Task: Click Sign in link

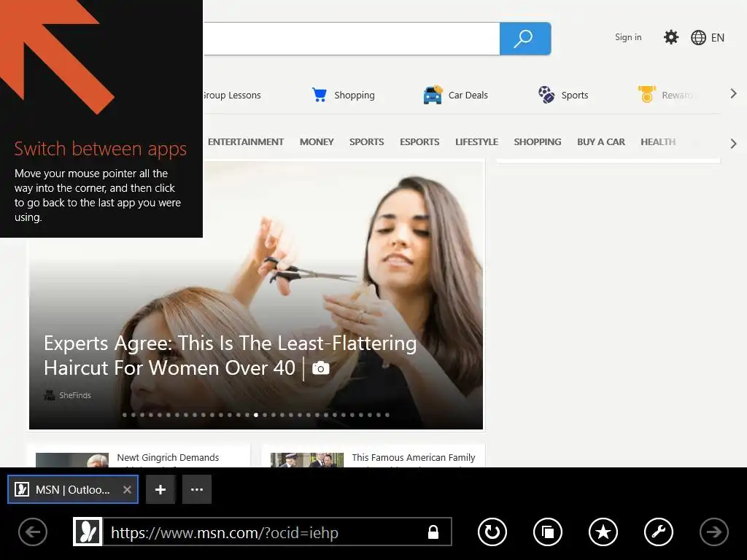Action: pos(628,37)
